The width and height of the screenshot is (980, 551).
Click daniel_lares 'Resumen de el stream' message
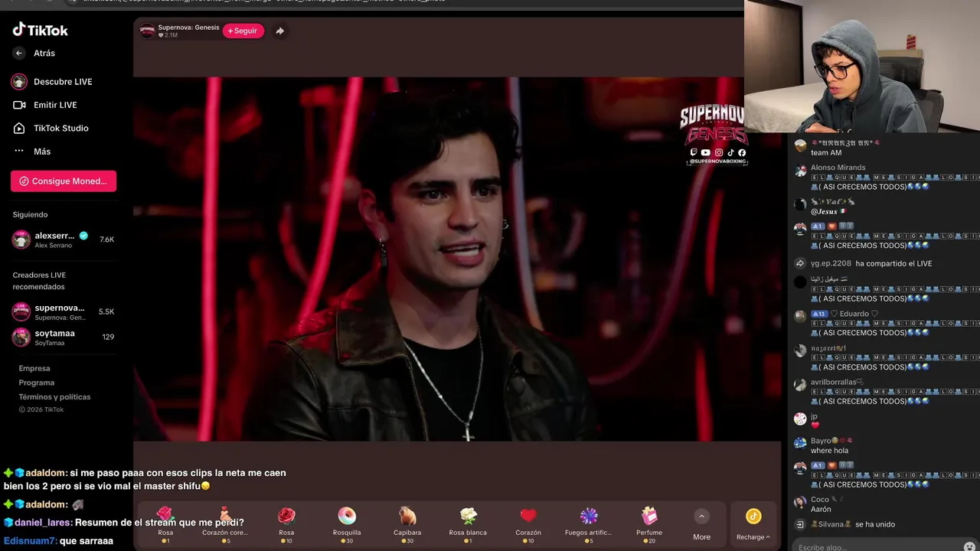124,523
